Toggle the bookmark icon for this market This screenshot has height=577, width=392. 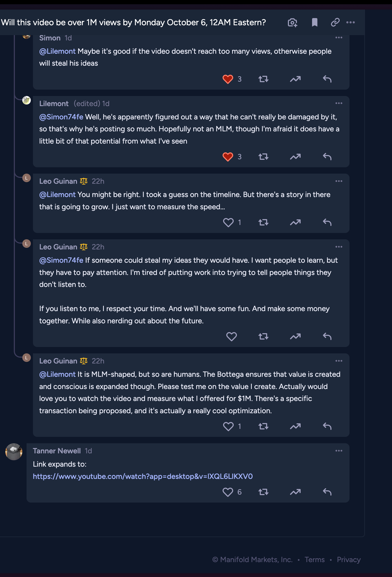314,23
